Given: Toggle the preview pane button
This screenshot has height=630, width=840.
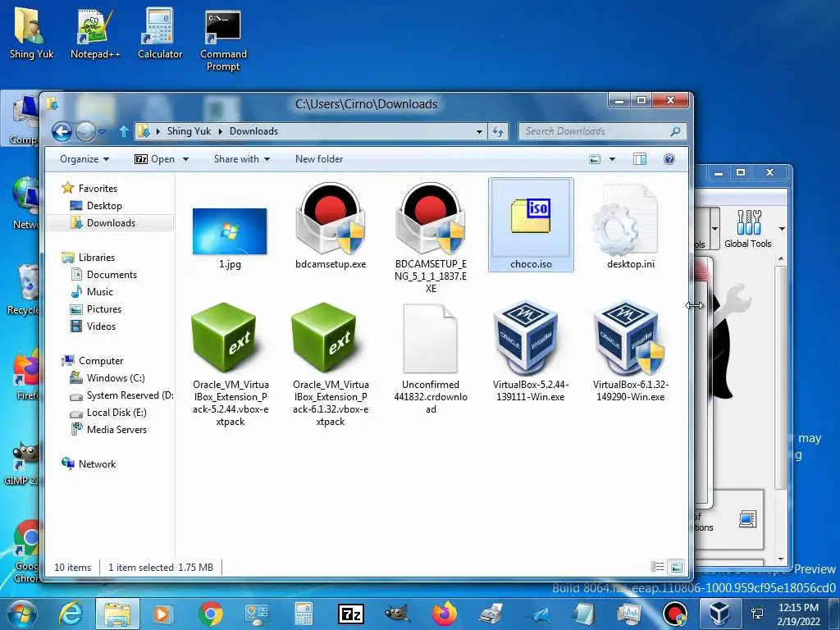Looking at the screenshot, I should [x=640, y=159].
